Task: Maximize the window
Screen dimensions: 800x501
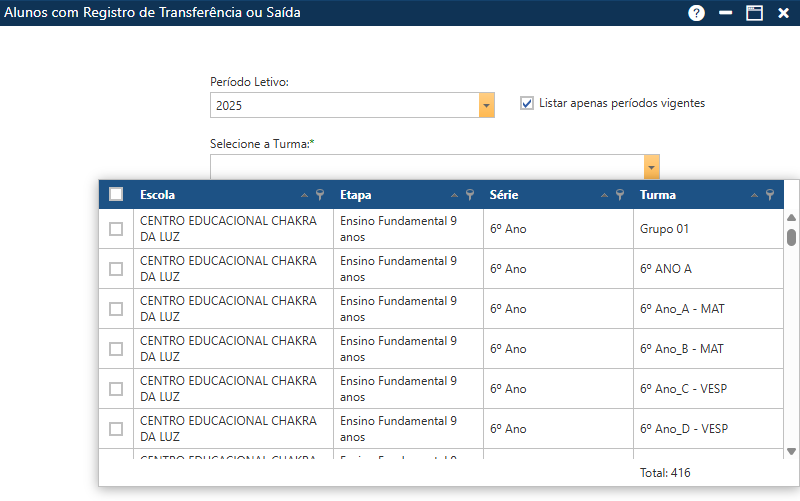Action: 754,13
